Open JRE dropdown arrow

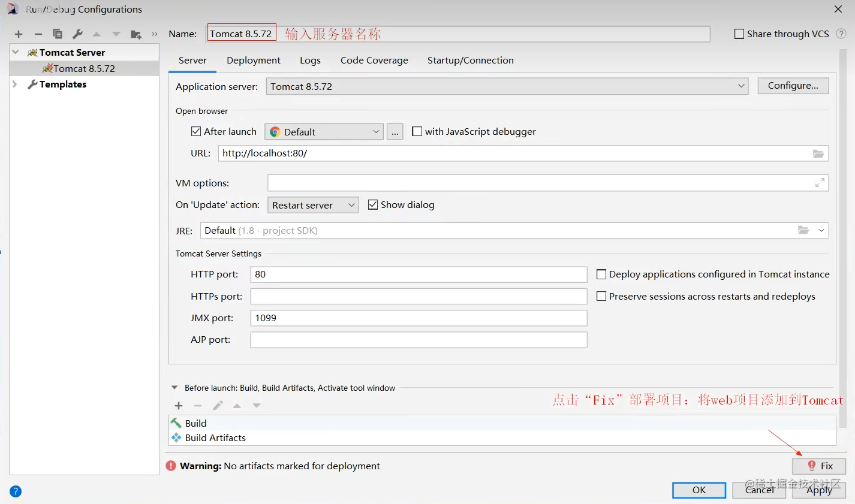[x=821, y=230]
